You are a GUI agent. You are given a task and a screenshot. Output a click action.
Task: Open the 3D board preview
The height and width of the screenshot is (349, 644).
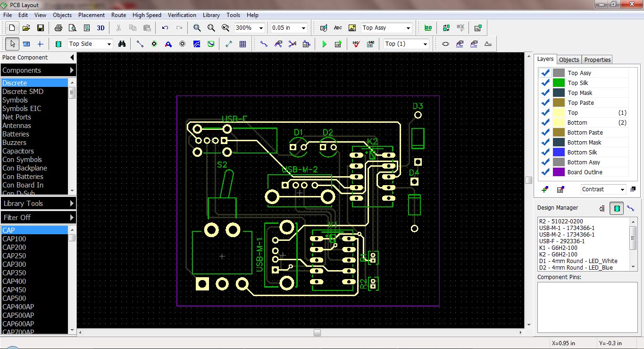100,27
